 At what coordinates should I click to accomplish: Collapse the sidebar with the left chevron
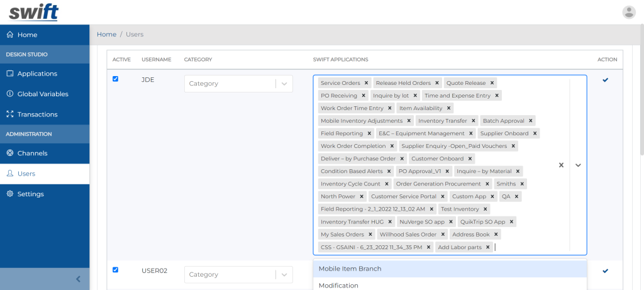(78, 279)
